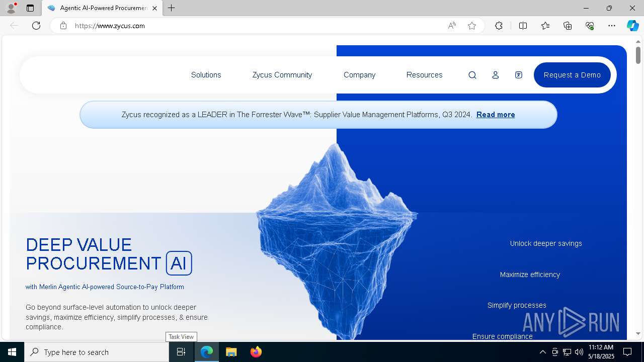The width and height of the screenshot is (644, 362).
Task: Show hidden system tray icons
Action: (x=542, y=352)
